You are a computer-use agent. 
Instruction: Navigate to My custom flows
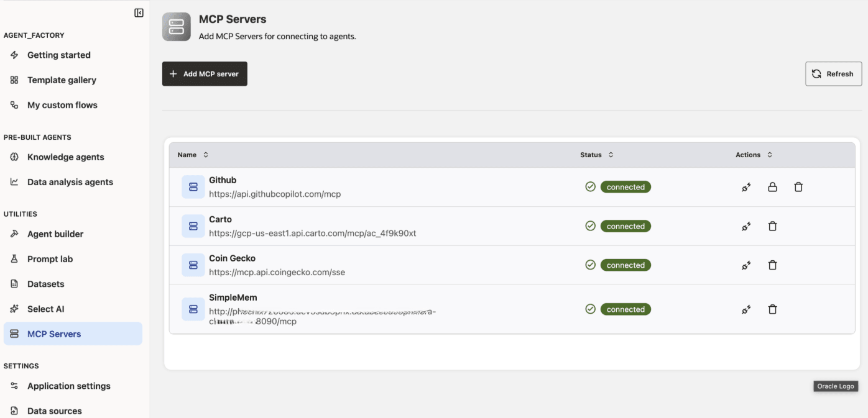(62, 104)
